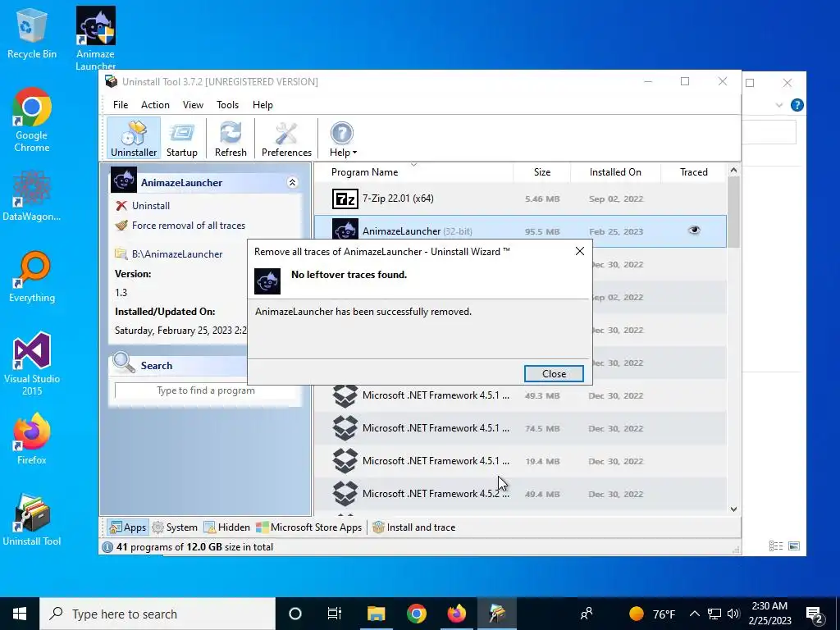The width and height of the screenshot is (840, 630).
Task: Open Preferences from the toolbar
Action: [x=286, y=139]
